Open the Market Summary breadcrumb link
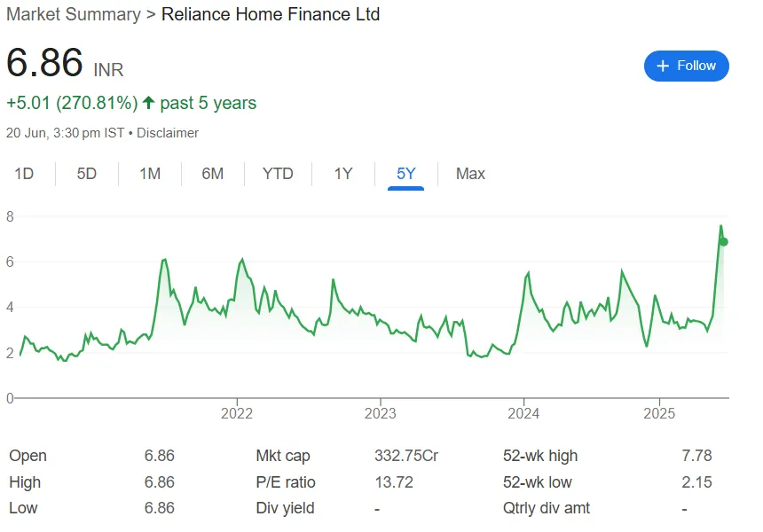Image resolution: width=763 pixels, height=532 pixels. [74, 14]
